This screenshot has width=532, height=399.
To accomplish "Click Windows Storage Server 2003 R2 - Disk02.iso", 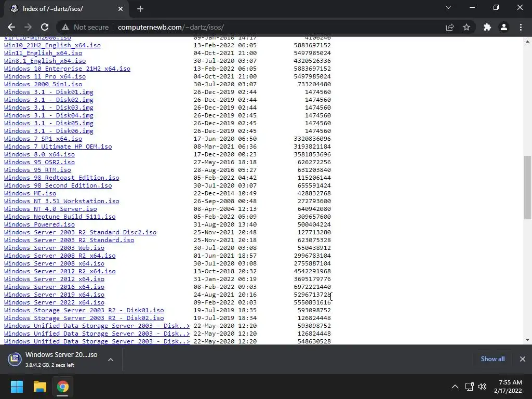I will pos(84,318).
